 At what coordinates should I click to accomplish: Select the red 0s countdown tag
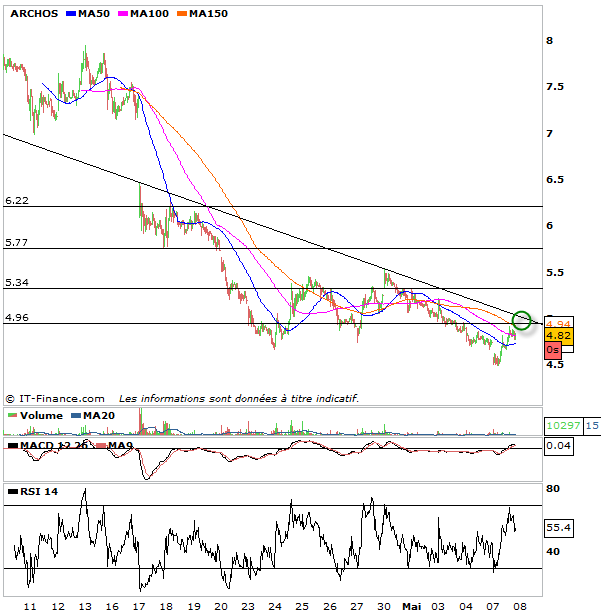pyautogui.click(x=552, y=351)
